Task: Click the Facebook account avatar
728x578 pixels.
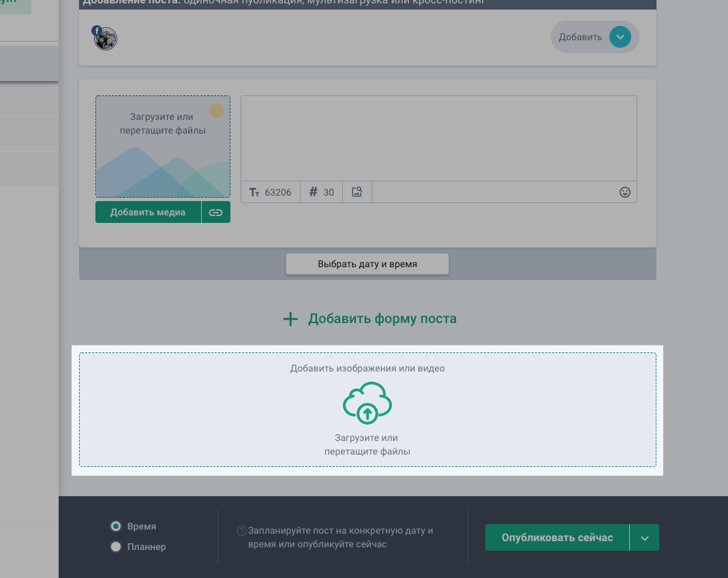Action: (106, 38)
